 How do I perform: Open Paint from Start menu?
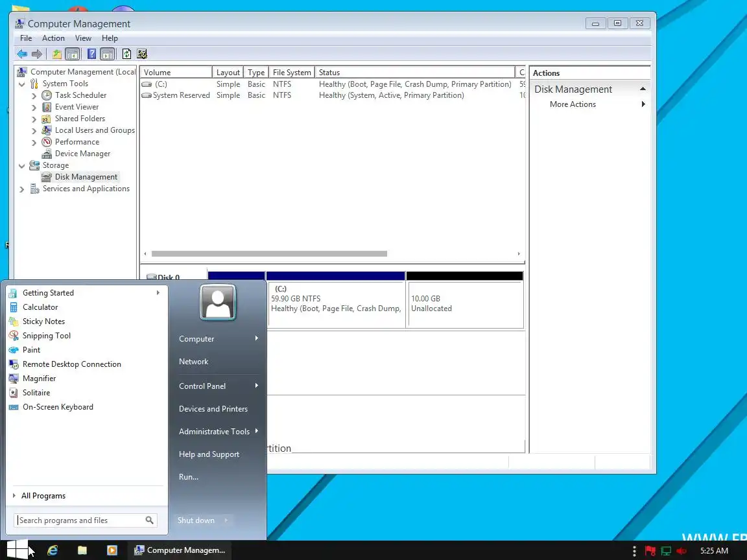[x=31, y=350]
